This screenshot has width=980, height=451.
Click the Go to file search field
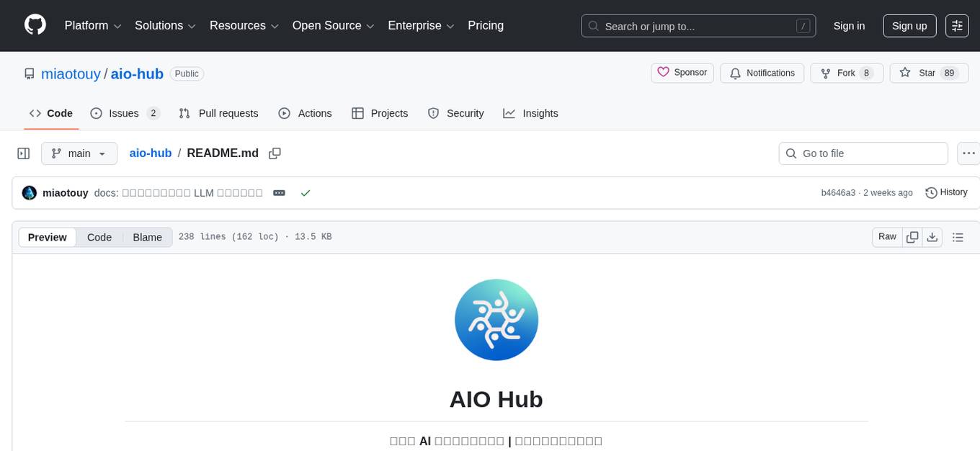863,153
